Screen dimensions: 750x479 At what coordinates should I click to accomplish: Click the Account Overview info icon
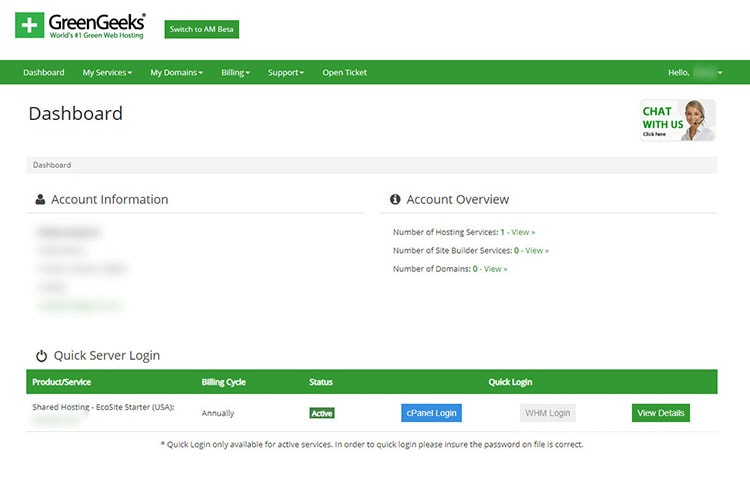point(395,199)
